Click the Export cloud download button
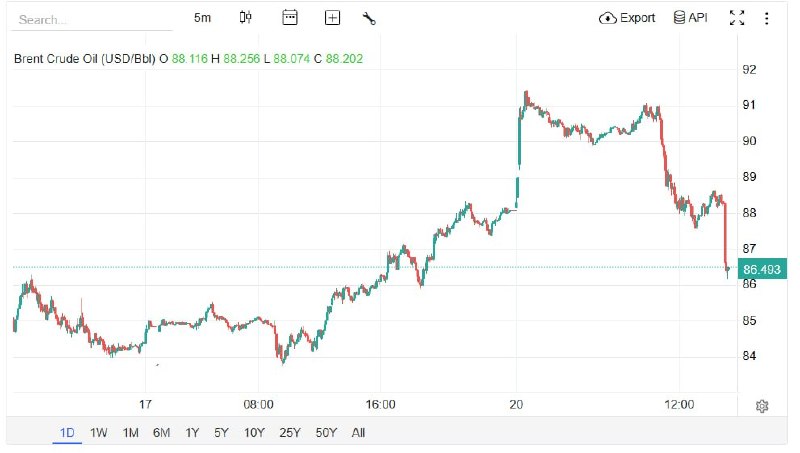The image size is (800, 453). point(627,18)
